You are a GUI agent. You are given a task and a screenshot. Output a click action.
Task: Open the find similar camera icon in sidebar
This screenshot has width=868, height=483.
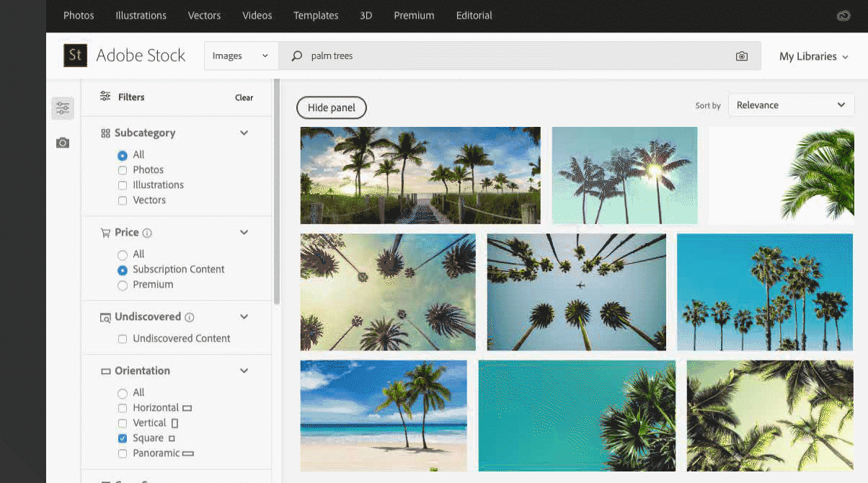coord(63,143)
